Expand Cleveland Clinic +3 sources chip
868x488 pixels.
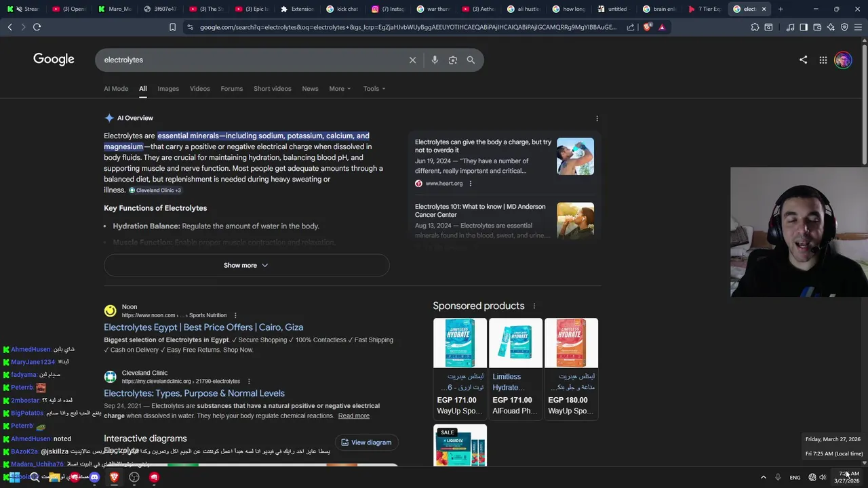click(x=155, y=190)
